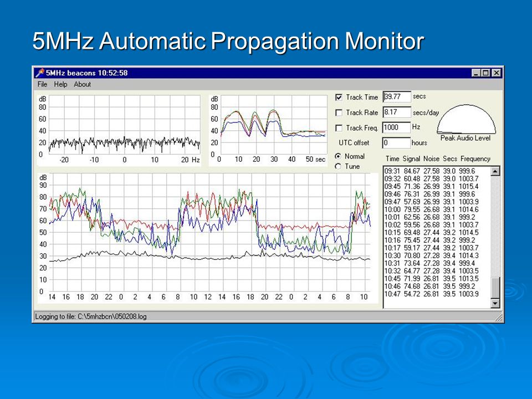The width and height of the screenshot is (532, 399).
Task: Click the Peak Audio Level meter
Action: [x=466, y=120]
